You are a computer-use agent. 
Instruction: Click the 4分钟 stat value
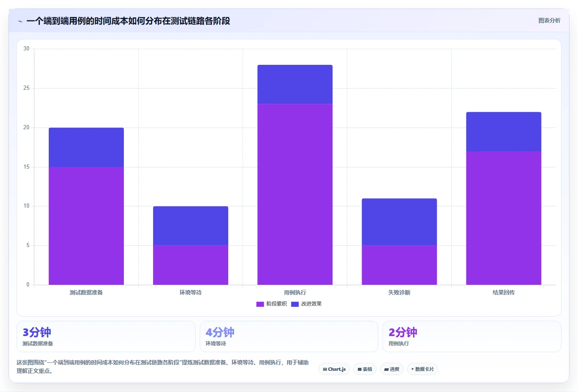coord(220,332)
